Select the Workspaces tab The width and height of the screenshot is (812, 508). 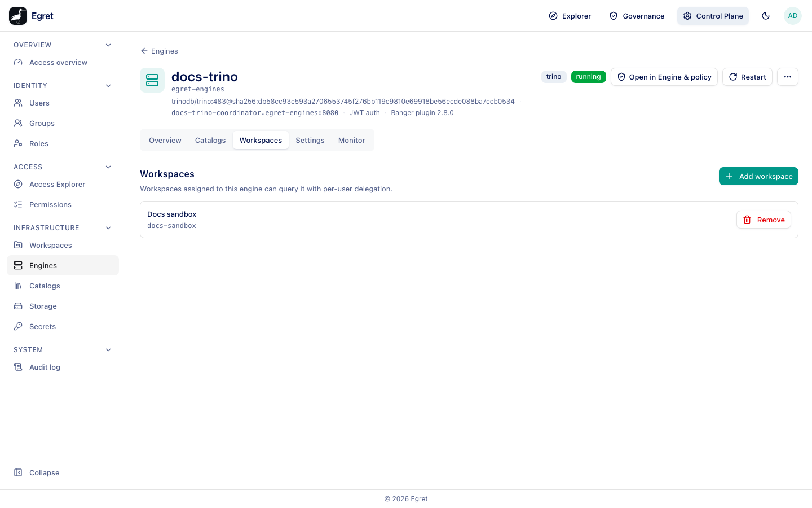coord(261,140)
